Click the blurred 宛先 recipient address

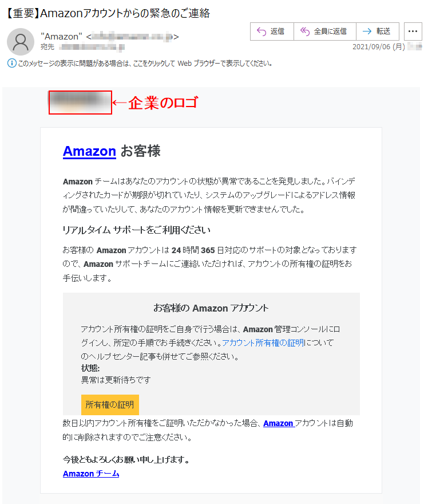(92, 47)
